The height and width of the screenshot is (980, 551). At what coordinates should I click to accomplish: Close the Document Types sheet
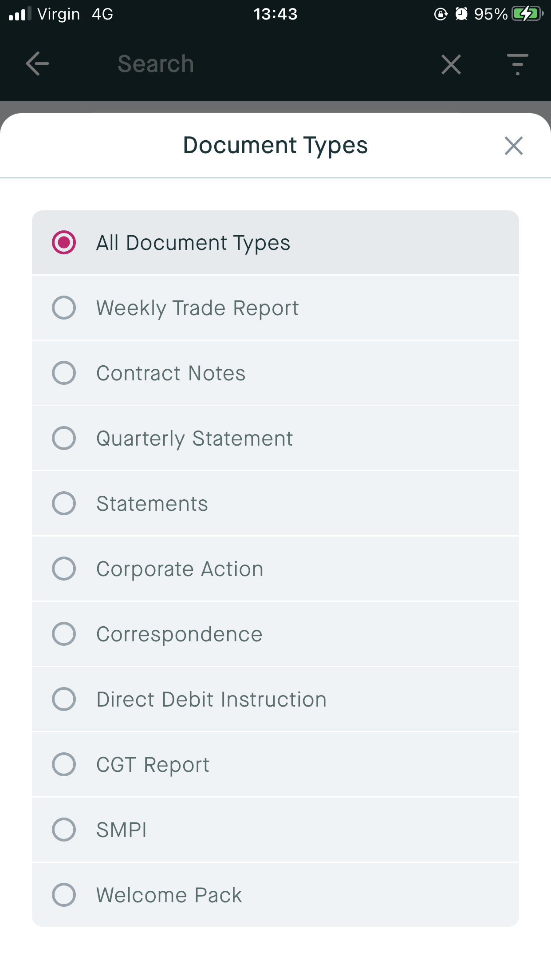513,146
